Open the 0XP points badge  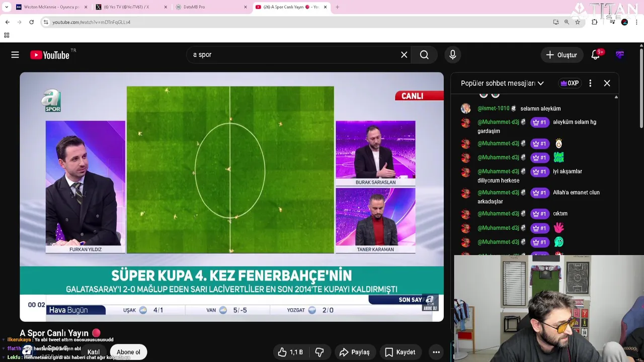[570, 83]
